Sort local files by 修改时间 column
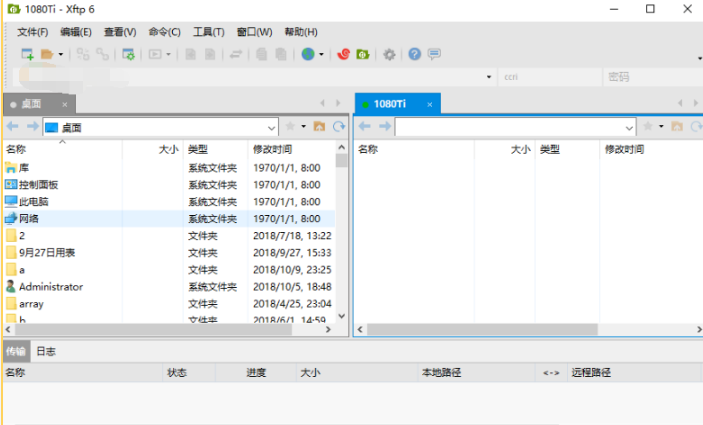Viewport: 703px width, 425px height. tap(291, 149)
